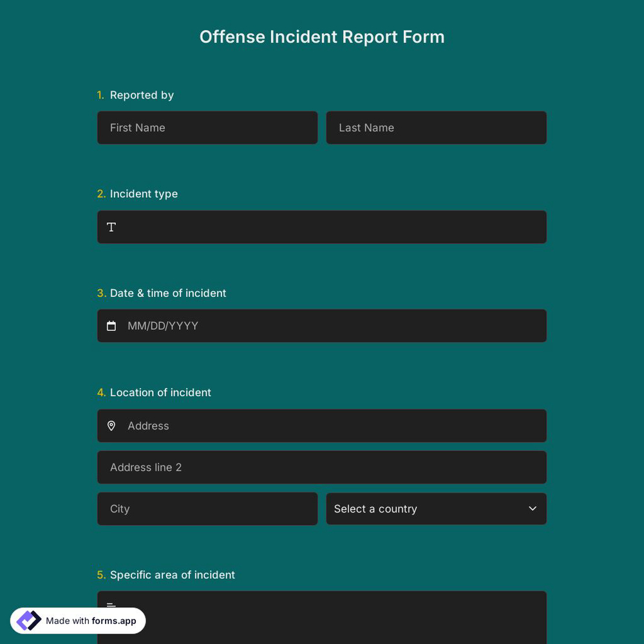Click the "forms.app" link in the badge
Image resolution: width=644 pixels, height=644 pixels.
tap(114, 621)
